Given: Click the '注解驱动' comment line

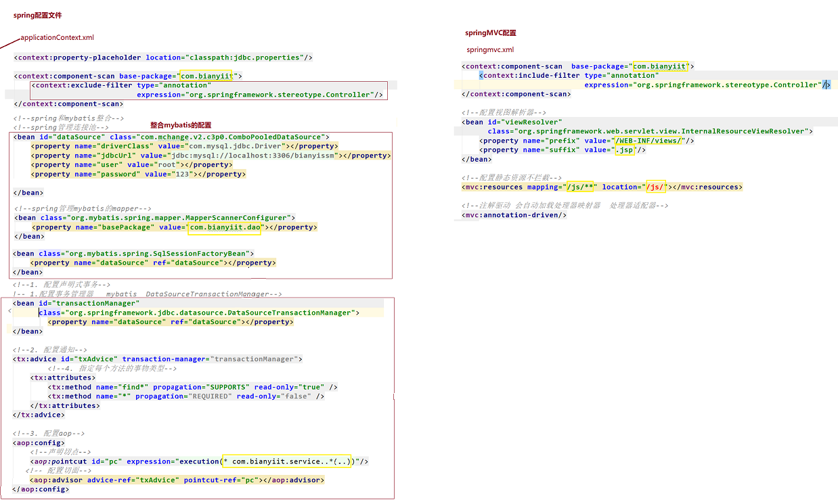Looking at the screenshot, I should point(565,206).
